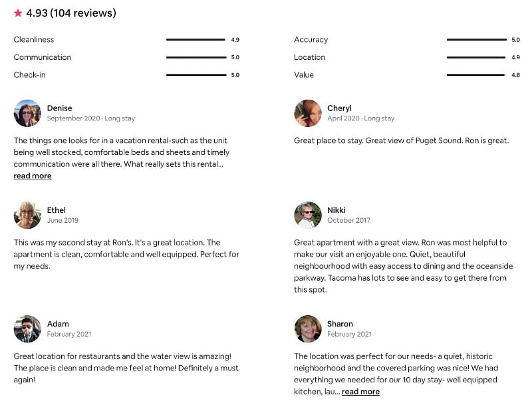The image size is (532, 405).
Task: Click the Value rating bar
Action: (476, 75)
